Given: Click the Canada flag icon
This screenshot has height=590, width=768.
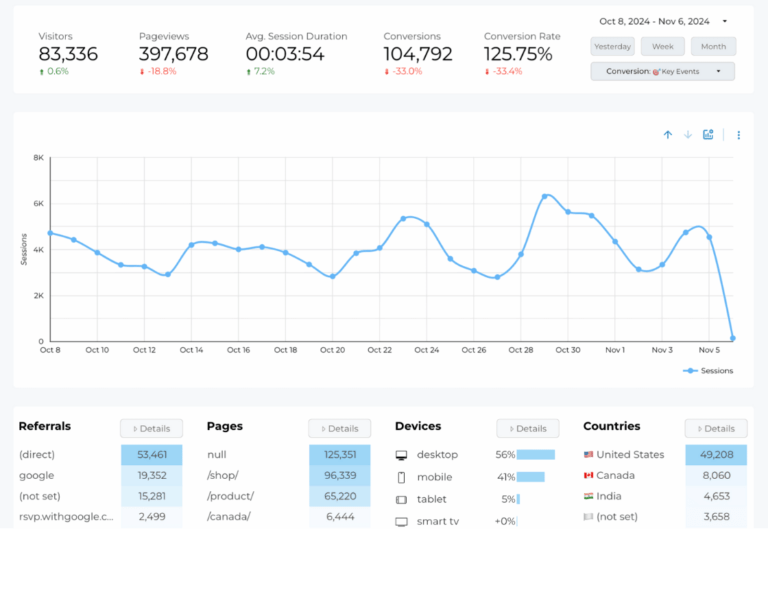Looking at the screenshot, I should coord(588,475).
